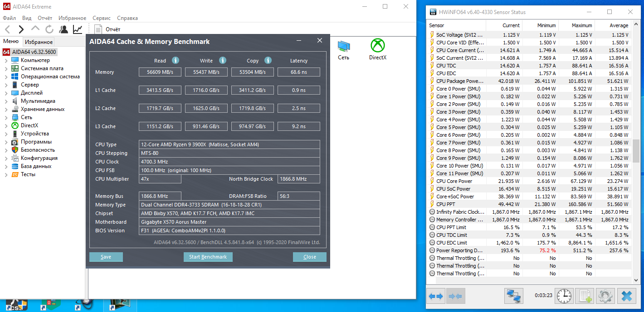The width and height of the screenshot is (644, 312).
Task: Expand the Программы tree node
Action: pos(6,142)
